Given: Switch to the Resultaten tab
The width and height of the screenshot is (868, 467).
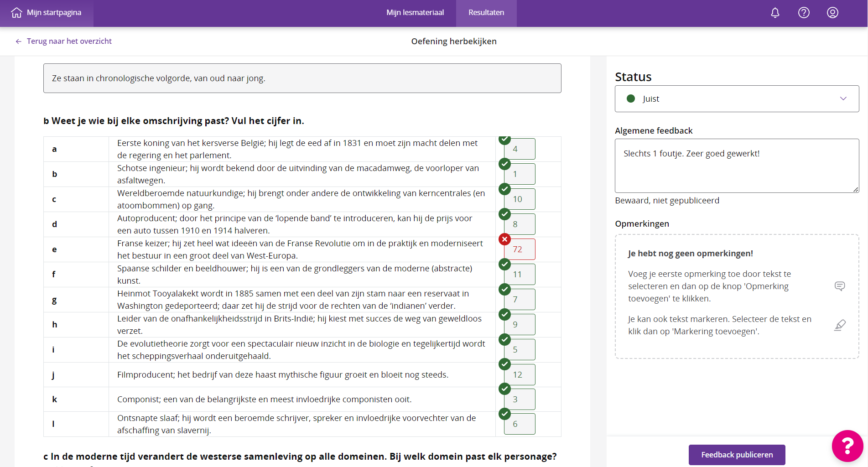Looking at the screenshot, I should [x=486, y=13].
